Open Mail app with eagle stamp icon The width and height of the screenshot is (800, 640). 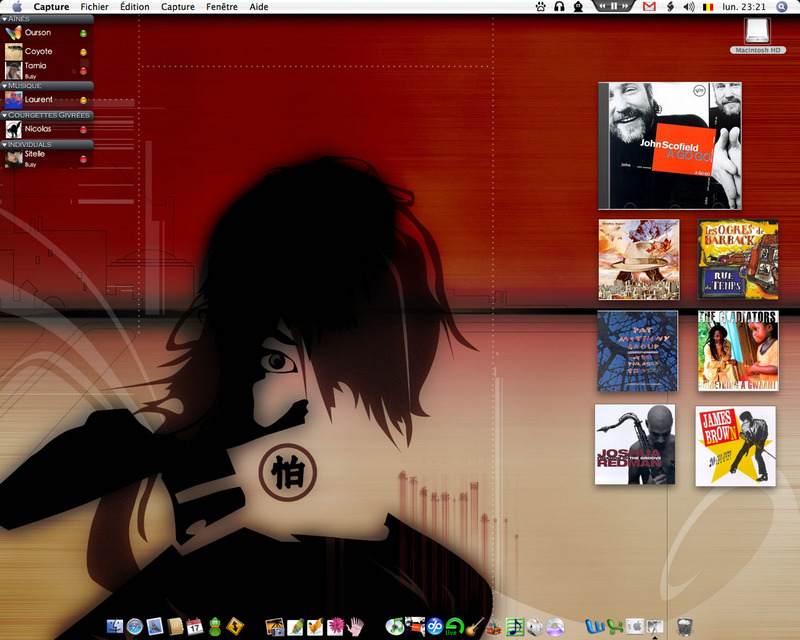click(155, 626)
